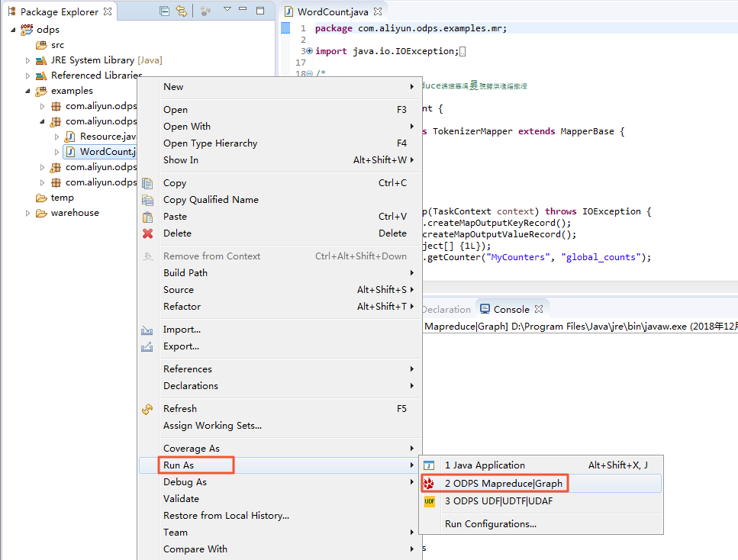
Task: Select the examples folder icon
Action: point(41,91)
